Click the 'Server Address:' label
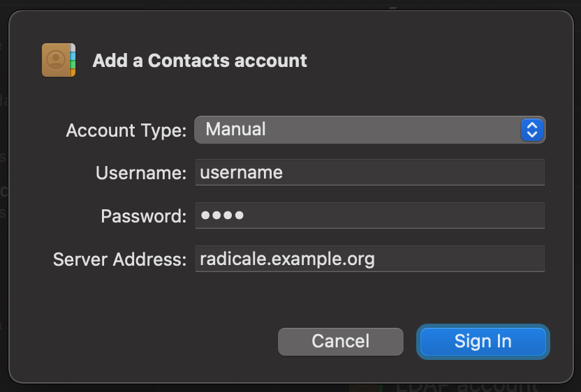 [x=119, y=259]
